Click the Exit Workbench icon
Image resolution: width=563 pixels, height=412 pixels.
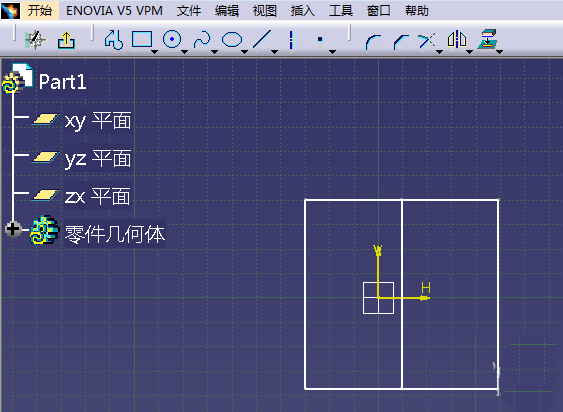(x=66, y=40)
